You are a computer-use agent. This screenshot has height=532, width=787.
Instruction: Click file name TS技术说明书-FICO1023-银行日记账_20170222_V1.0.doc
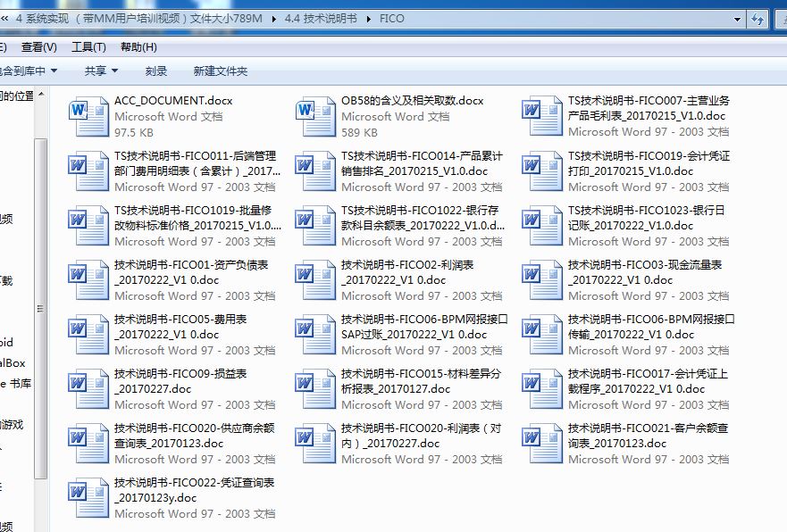[647, 218]
